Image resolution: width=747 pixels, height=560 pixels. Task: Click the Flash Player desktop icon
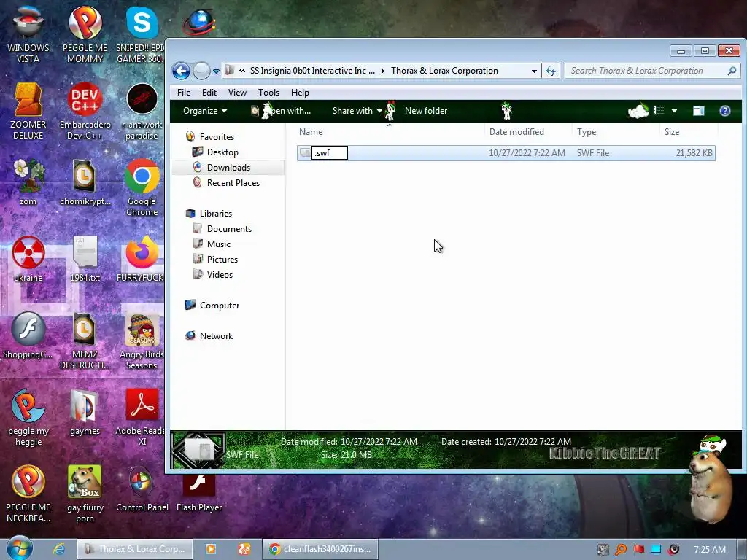click(199, 493)
